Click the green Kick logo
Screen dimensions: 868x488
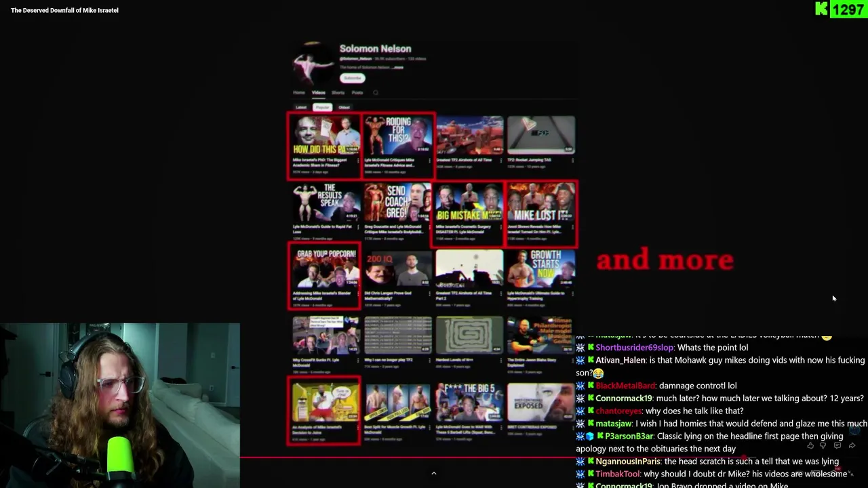(821, 9)
